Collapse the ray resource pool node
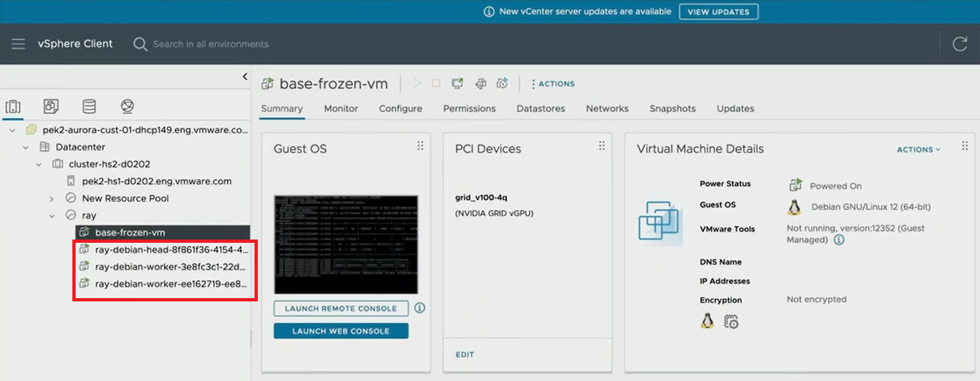The height and width of the screenshot is (381, 980). (52, 216)
